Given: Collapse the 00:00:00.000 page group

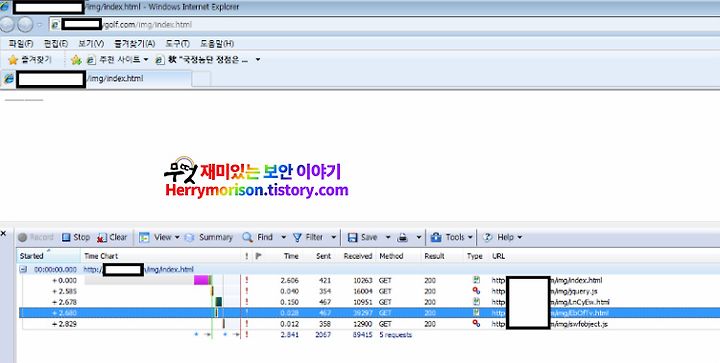Looking at the screenshot, I should 23,269.
